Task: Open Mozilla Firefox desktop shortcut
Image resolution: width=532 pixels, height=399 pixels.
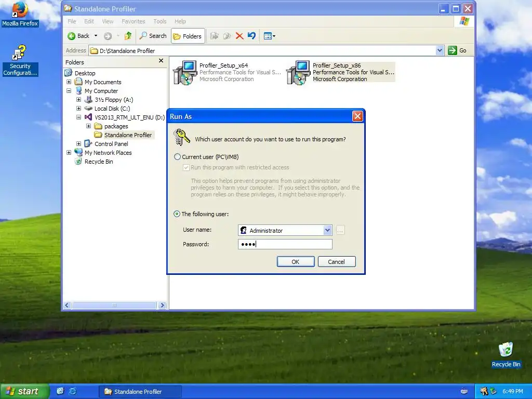Action: tap(20, 14)
